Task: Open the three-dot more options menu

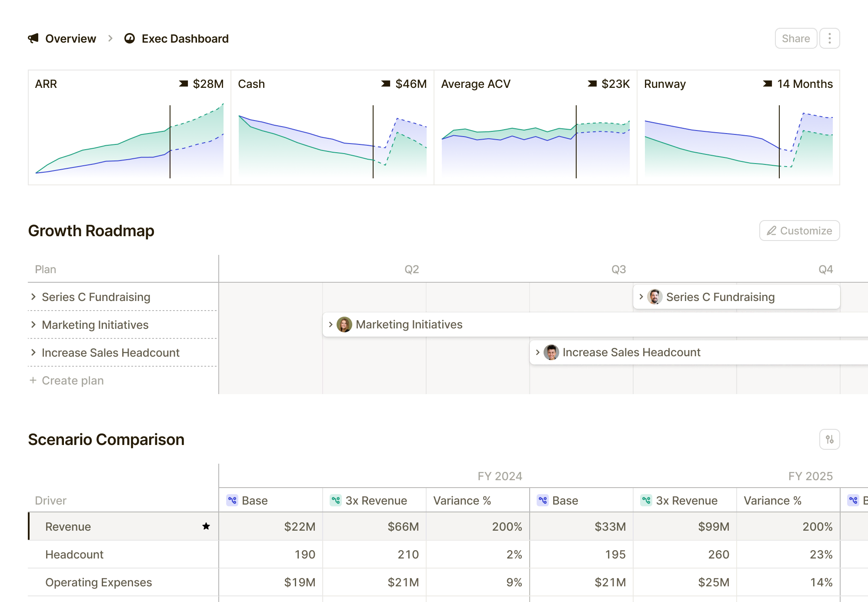Action: point(829,39)
